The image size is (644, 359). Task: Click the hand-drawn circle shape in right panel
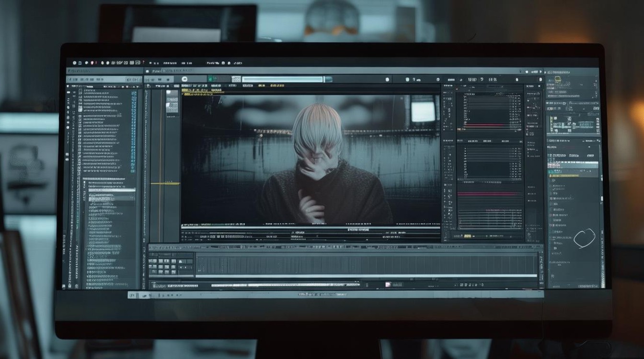coord(585,238)
